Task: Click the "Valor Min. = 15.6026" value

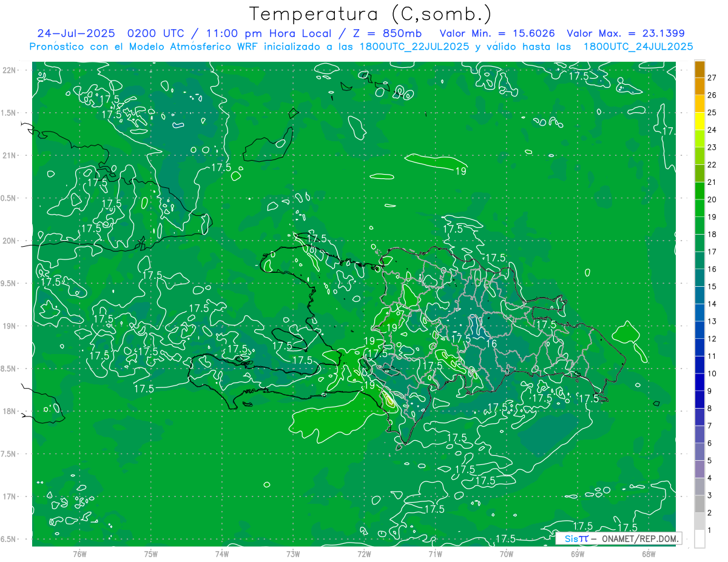Action: [497, 33]
